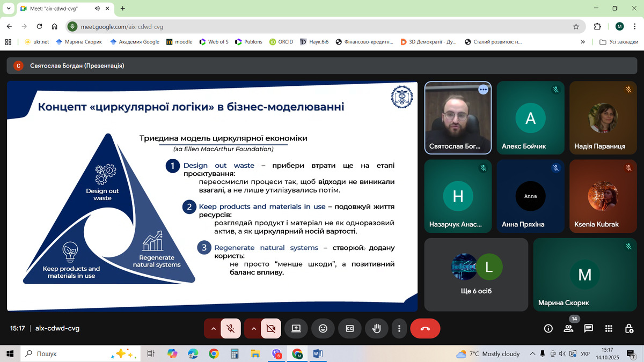Viewport: 644px width, 362px height.
Task: Open the Activities grid icon
Action: coord(609,328)
